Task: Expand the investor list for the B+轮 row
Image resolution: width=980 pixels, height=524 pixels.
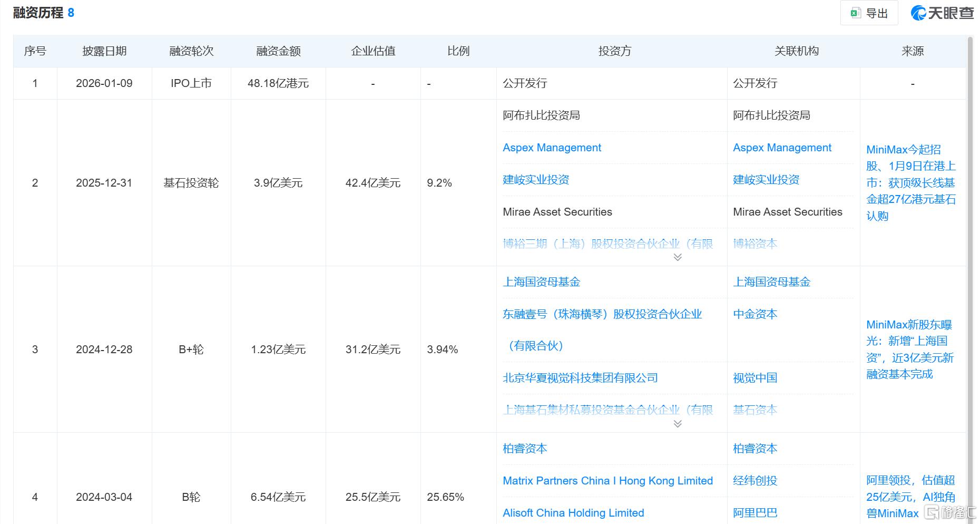Action: pos(678,424)
